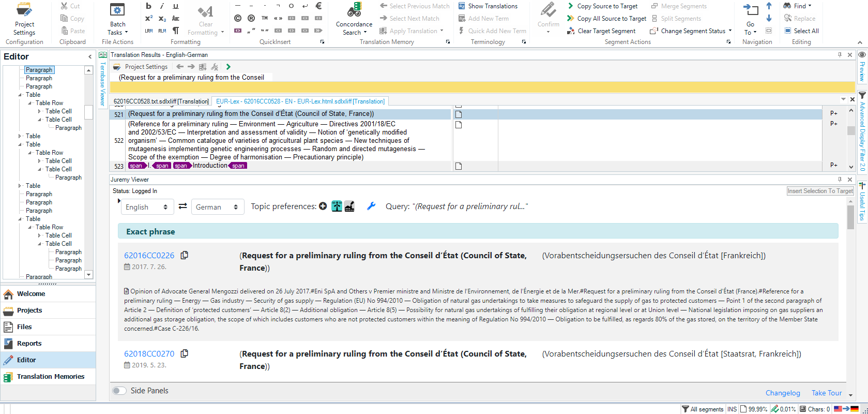
Task: Open the Changelog link
Action: click(x=783, y=393)
